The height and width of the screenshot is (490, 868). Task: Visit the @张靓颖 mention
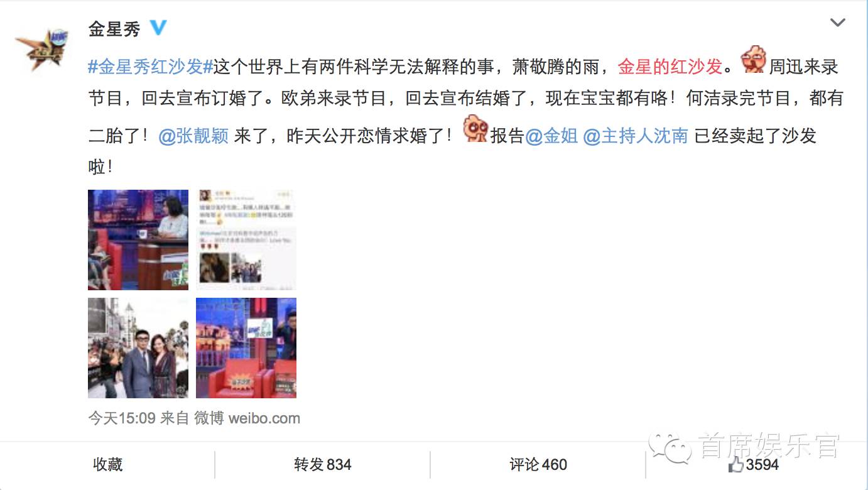click(x=193, y=136)
